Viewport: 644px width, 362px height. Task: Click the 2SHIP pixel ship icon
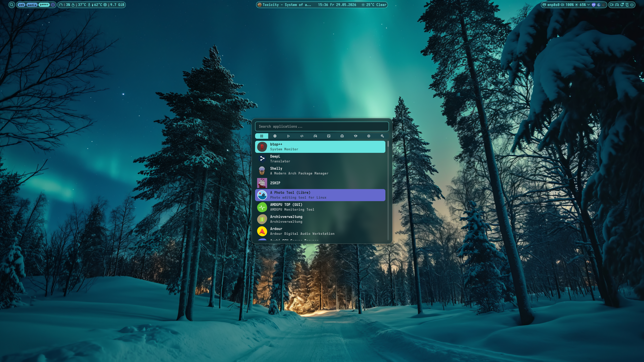[262, 183]
